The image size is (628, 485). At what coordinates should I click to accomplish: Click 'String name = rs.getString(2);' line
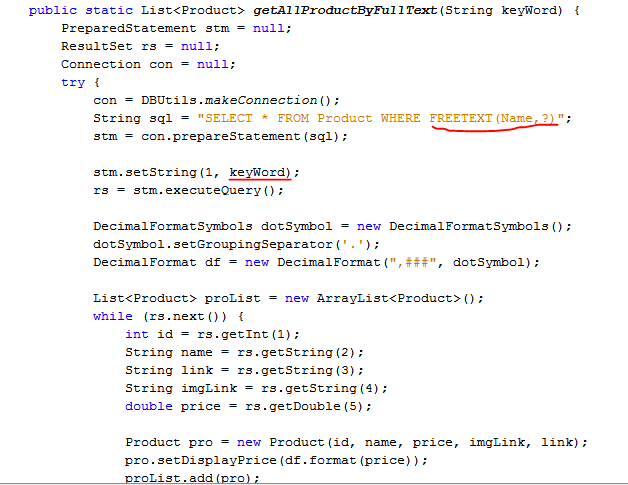click(244, 352)
